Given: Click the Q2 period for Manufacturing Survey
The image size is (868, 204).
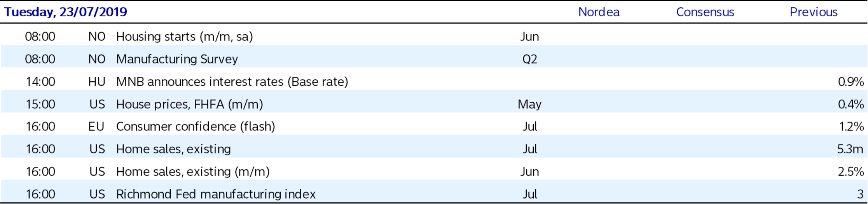Looking at the screenshot, I should [x=529, y=59].
